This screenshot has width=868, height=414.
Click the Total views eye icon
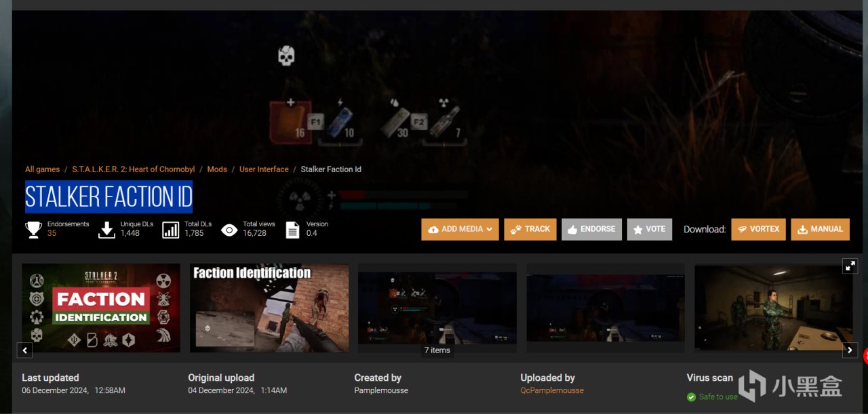tap(230, 230)
